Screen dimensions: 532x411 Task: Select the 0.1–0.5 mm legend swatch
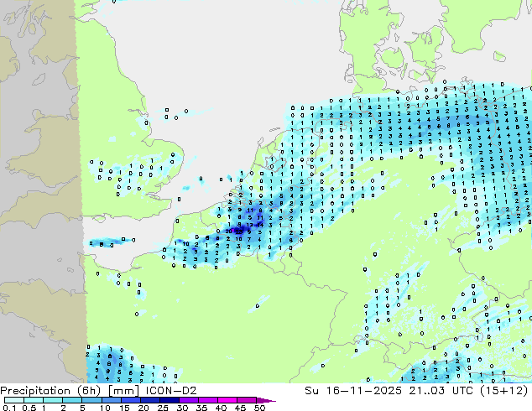pyautogui.click(x=14, y=400)
